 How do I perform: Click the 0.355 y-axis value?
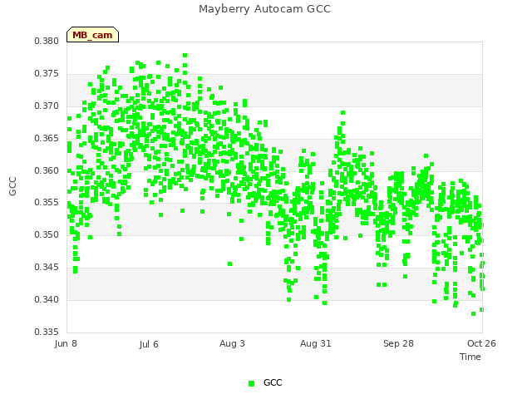click(x=47, y=203)
